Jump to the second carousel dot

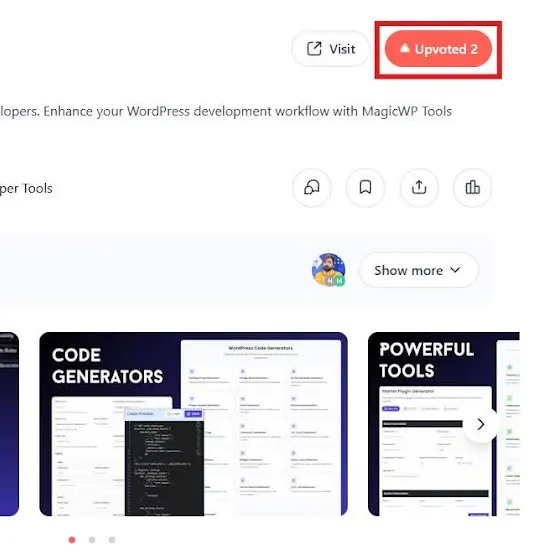[92, 540]
